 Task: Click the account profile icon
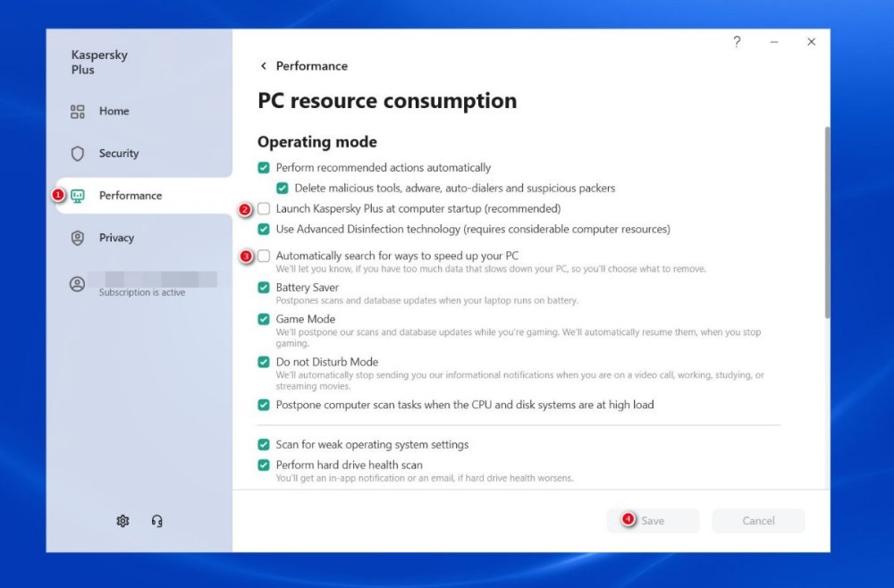[78, 284]
